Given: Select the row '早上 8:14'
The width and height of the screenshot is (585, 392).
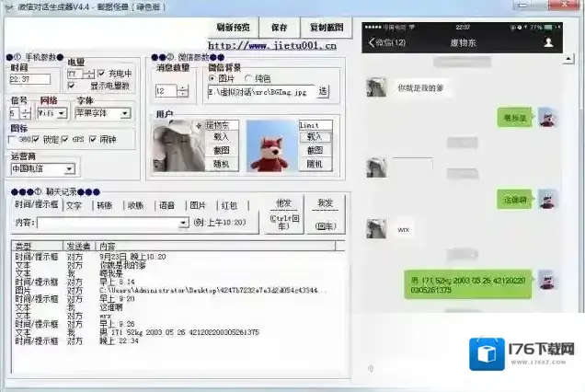Looking at the screenshot, I should click(x=178, y=282).
